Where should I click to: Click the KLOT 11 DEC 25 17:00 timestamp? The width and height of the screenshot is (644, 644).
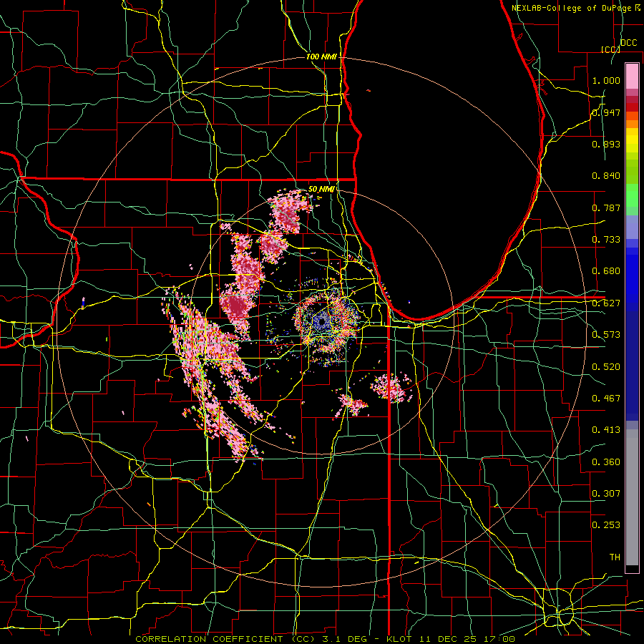click(451, 639)
